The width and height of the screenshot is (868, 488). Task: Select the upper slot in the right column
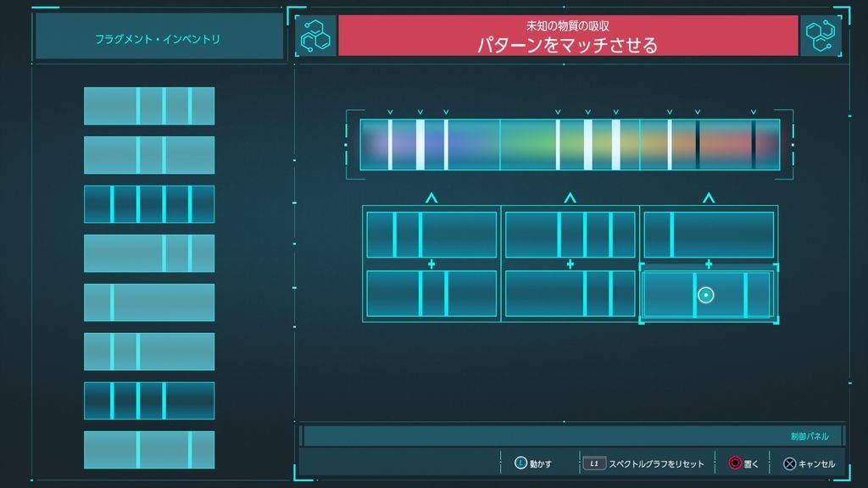point(709,235)
